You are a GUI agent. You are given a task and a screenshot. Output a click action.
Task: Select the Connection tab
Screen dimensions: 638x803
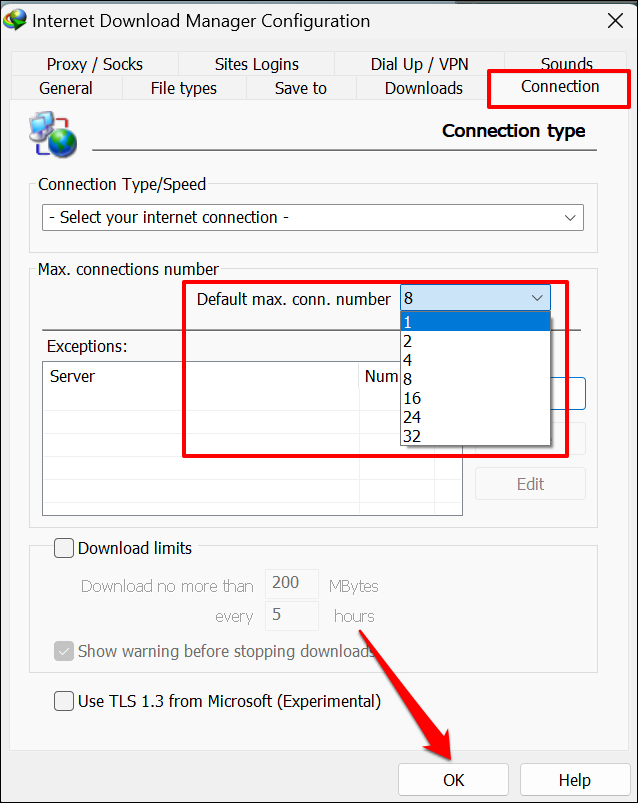point(560,87)
